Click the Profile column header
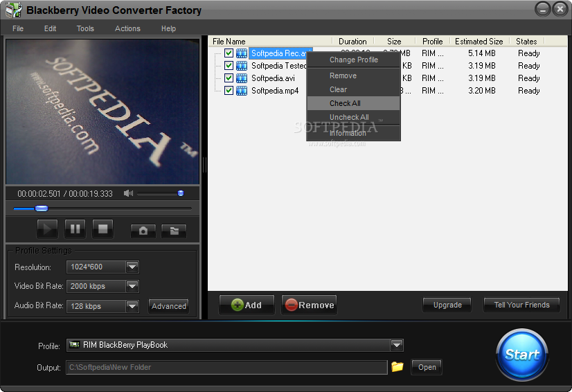The width and height of the screenshot is (572, 392). [x=433, y=42]
